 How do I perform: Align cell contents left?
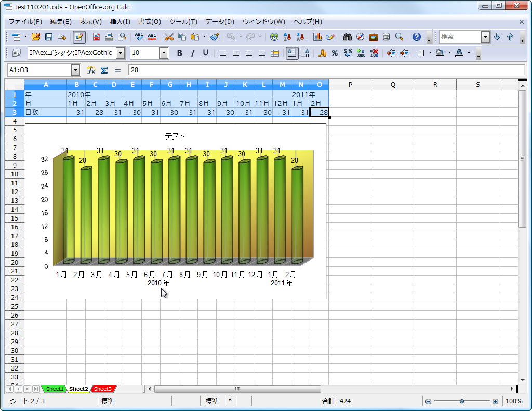(x=222, y=53)
